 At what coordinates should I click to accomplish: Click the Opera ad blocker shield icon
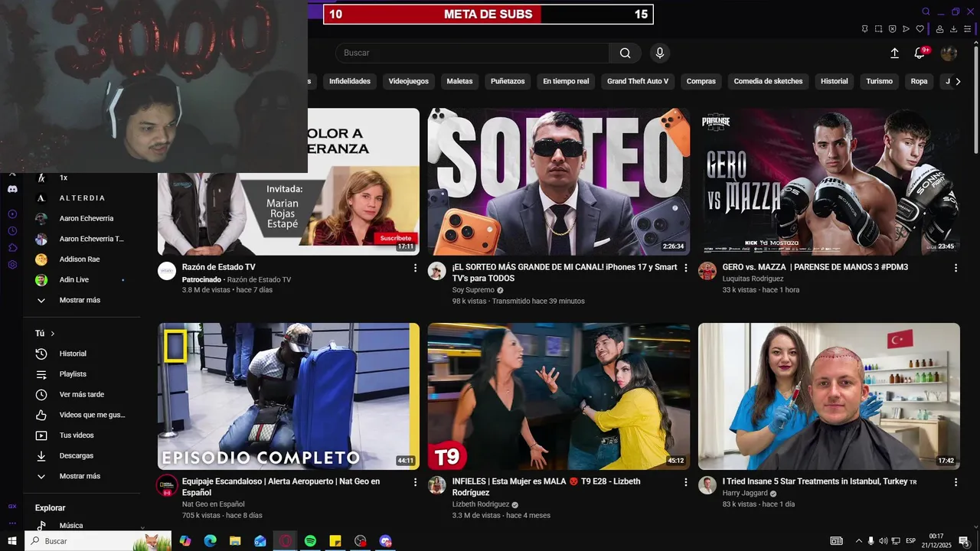892,29
